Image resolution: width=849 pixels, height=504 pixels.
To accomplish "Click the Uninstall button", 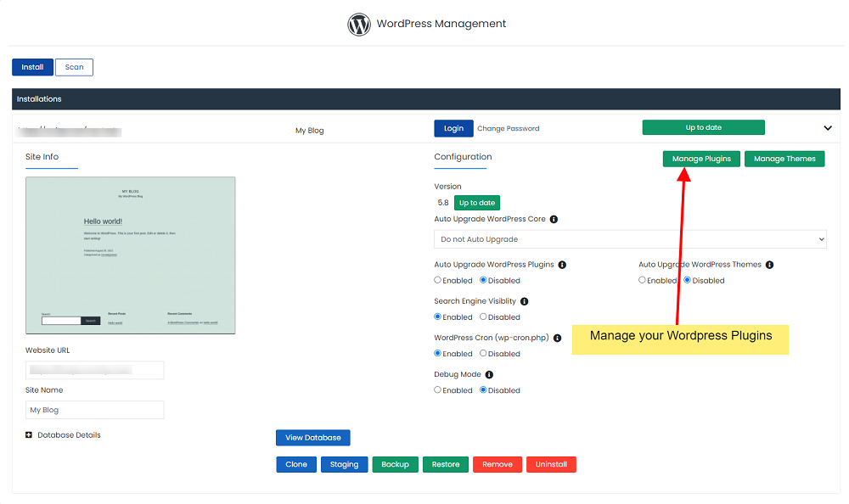I will 551,464.
